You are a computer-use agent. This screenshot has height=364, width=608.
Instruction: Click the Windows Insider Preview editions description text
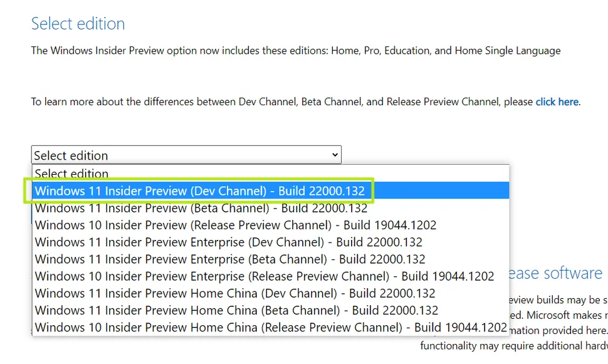pos(296,51)
